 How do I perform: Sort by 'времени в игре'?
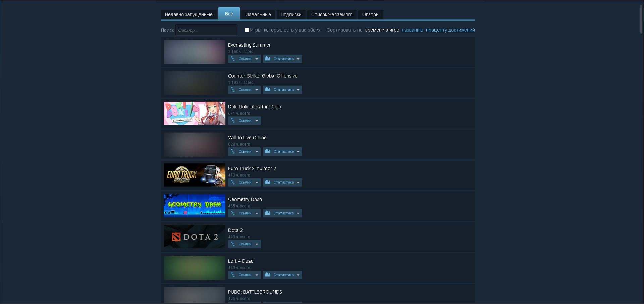[382, 30]
